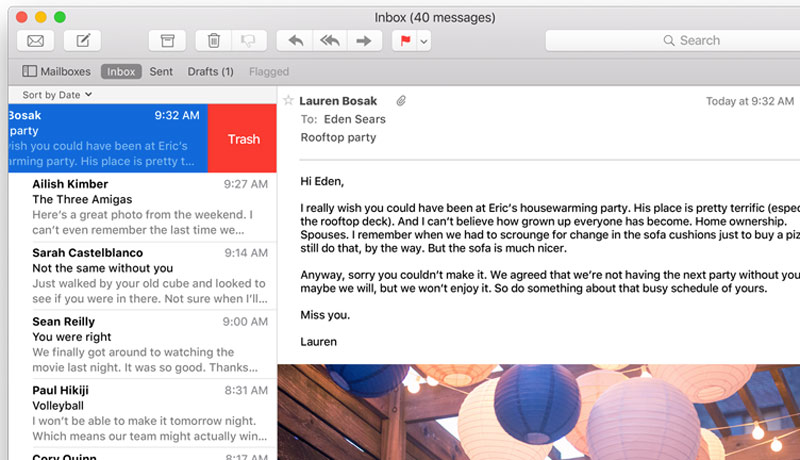The height and width of the screenshot is (460, 800).
Task: Open Sarah Castelblanco's message
Action: tap(143, 275)
